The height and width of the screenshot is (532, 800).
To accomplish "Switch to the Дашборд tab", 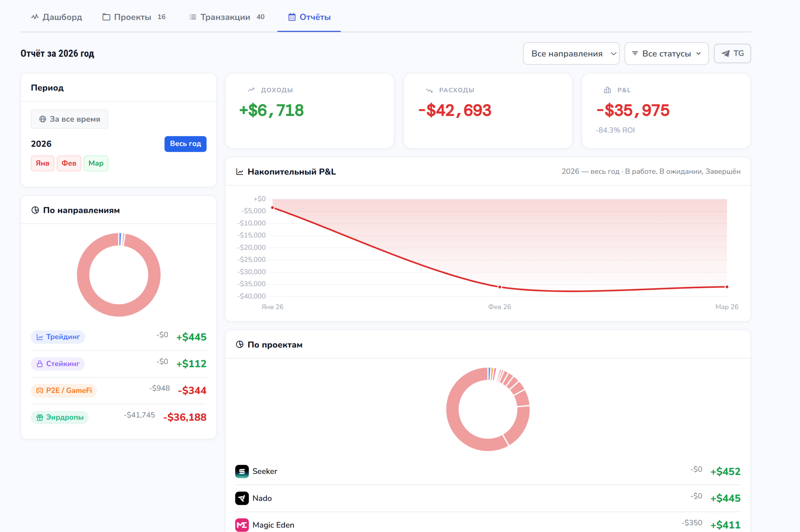I will 57,17.
